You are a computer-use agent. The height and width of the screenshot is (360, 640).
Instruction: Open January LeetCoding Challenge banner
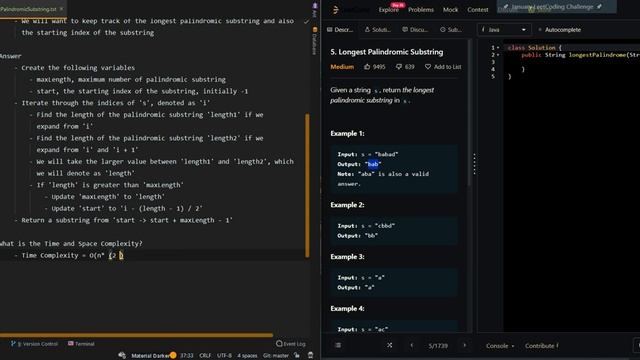(557, 7)
